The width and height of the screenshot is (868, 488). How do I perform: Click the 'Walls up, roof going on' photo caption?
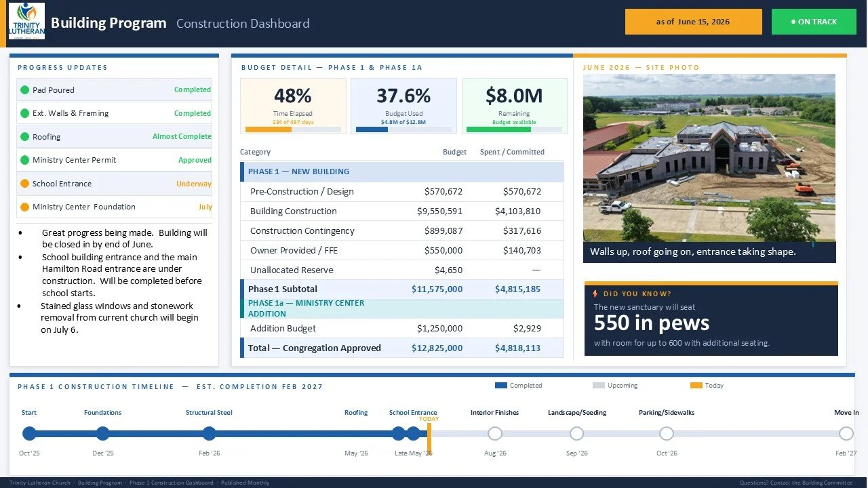pyautogui.click(x=693, y=251)
